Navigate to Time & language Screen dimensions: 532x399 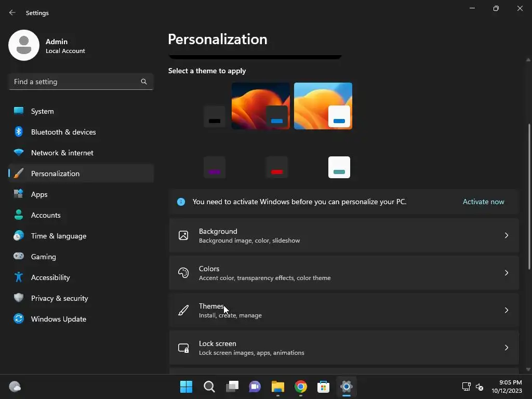(81, 236)
